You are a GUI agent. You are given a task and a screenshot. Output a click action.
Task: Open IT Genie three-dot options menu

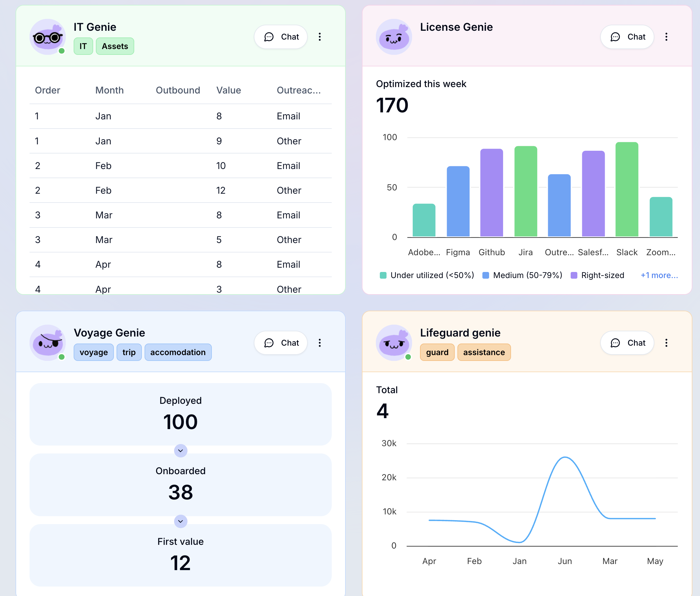tap(320, 37)
